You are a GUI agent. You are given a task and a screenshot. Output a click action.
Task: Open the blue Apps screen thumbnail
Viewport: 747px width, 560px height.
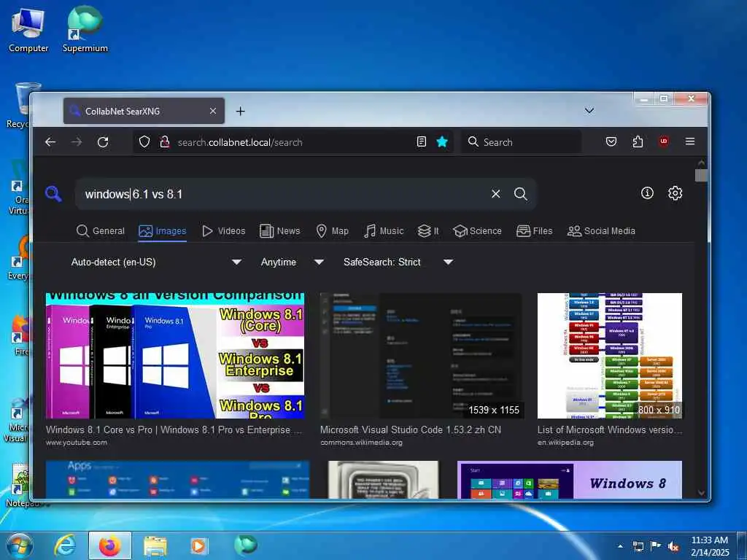click(178, 480)
